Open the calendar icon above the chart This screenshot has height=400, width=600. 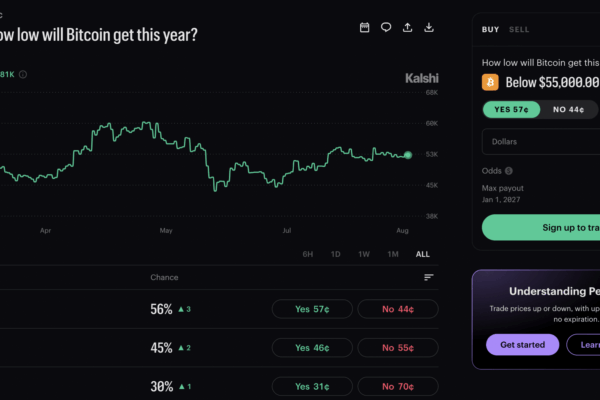[364, 27]
